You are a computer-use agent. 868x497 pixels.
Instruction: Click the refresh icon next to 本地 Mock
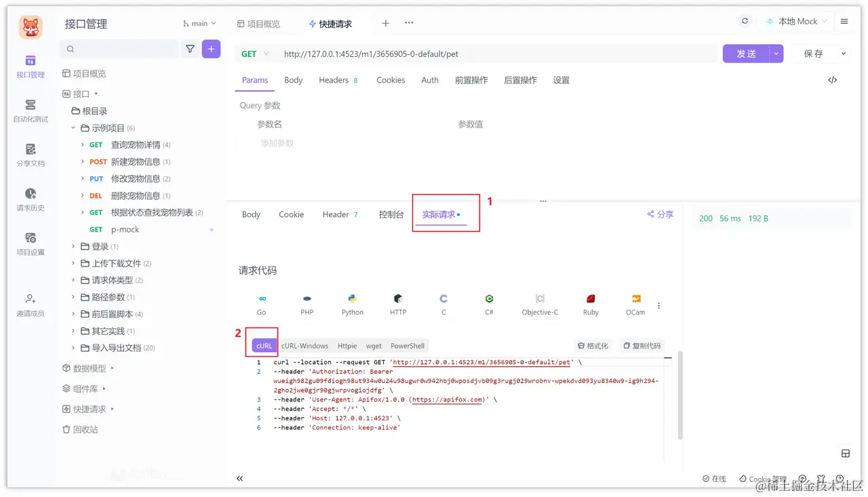click(x=745, y=21)
